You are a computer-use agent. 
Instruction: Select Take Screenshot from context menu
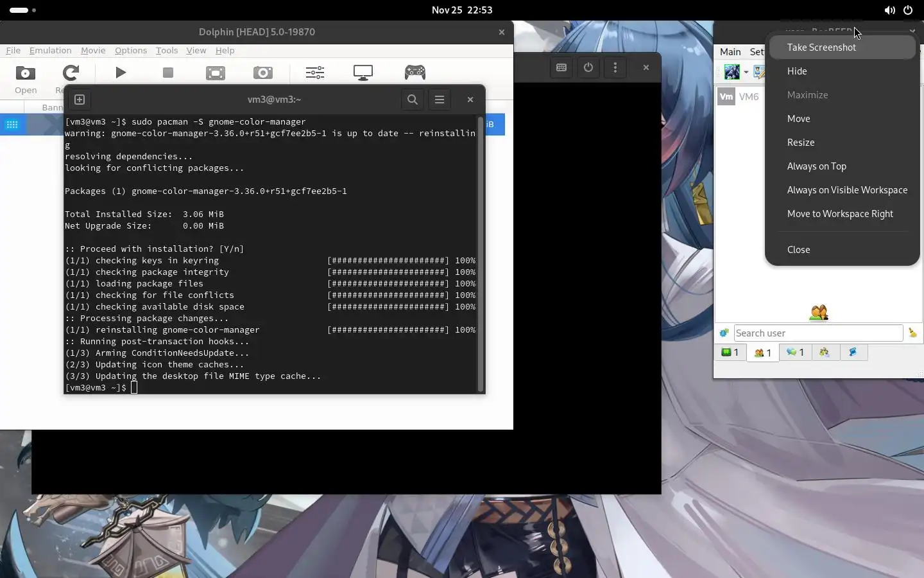click(x=842, y=48)
